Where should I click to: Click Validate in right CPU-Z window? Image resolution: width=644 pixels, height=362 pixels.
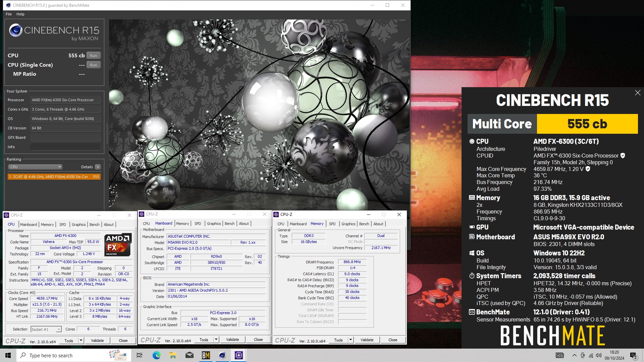pyautogui.click(x=367, y=340)
